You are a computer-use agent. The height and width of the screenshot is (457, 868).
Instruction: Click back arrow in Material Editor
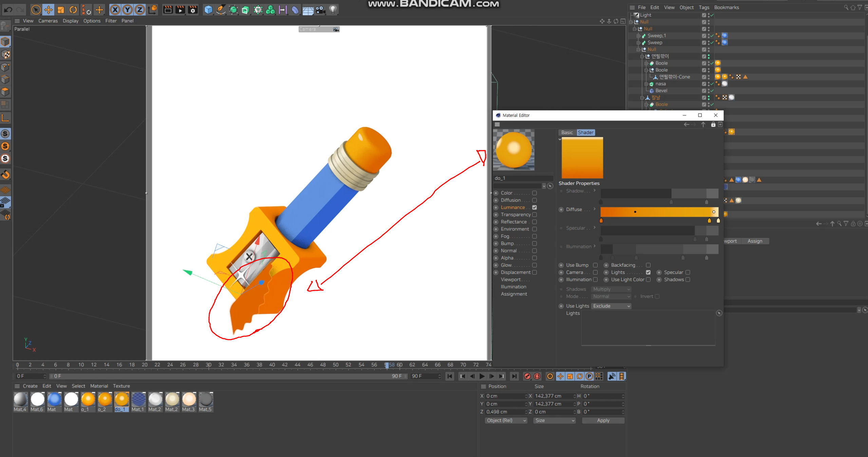pyautogui.click(x=686, y=125)
